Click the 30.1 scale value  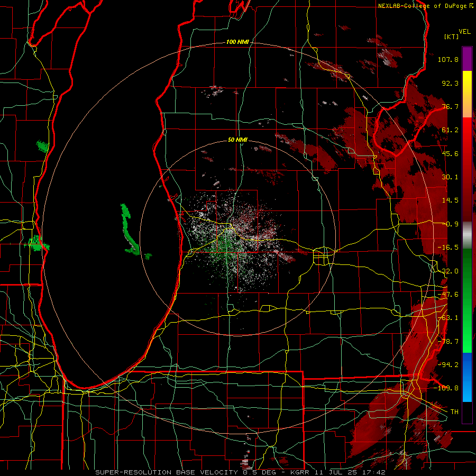[x=450, y=177]
